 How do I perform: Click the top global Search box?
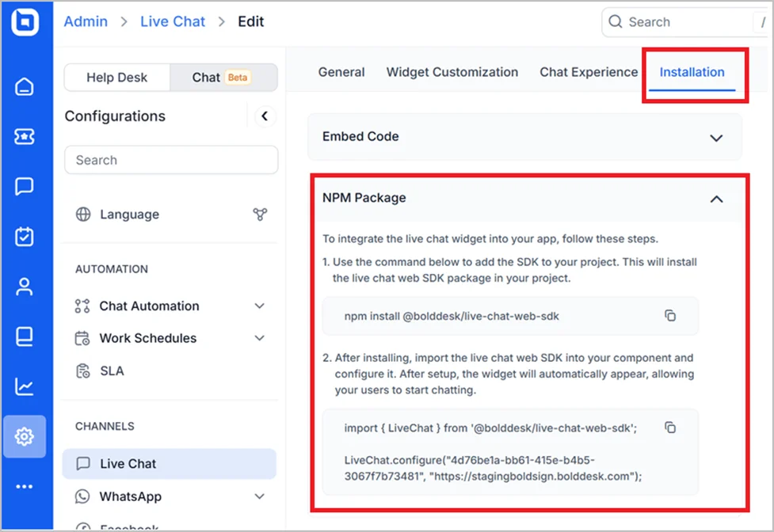tap(686, 21)
